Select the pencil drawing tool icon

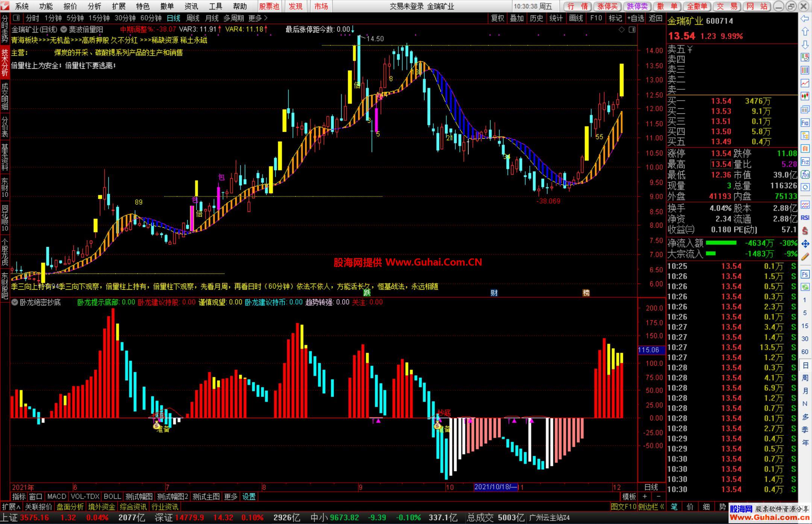805,257
